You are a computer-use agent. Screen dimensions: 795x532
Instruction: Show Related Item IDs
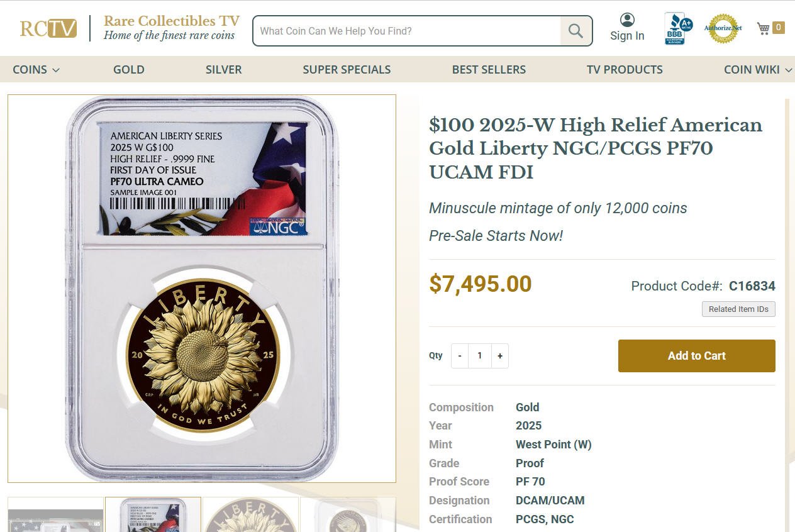(738, 309)
